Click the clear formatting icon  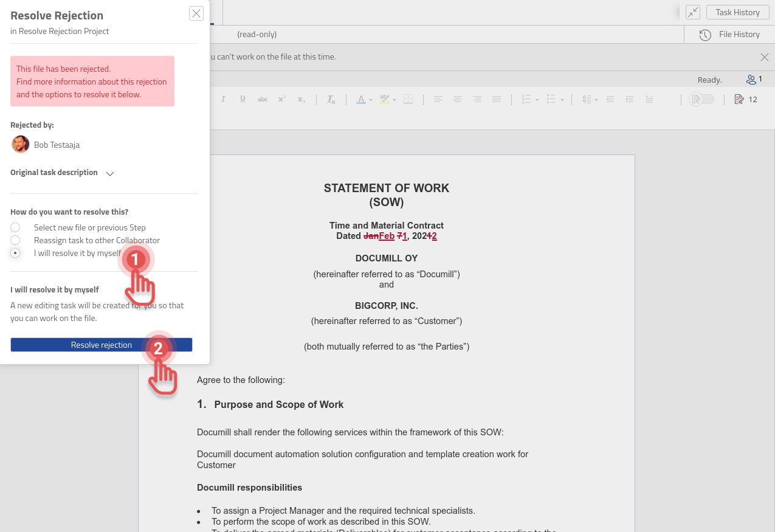(331, 99)
